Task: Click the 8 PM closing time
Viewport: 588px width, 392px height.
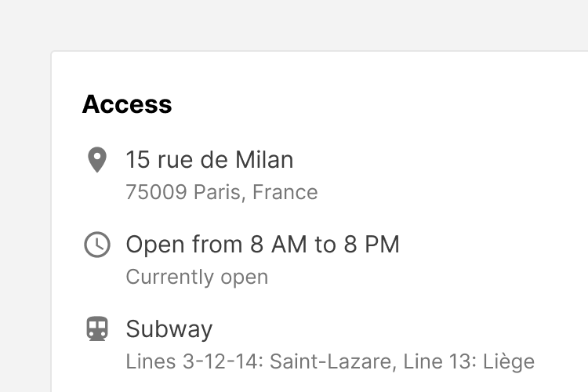Action: coord(371,245)
